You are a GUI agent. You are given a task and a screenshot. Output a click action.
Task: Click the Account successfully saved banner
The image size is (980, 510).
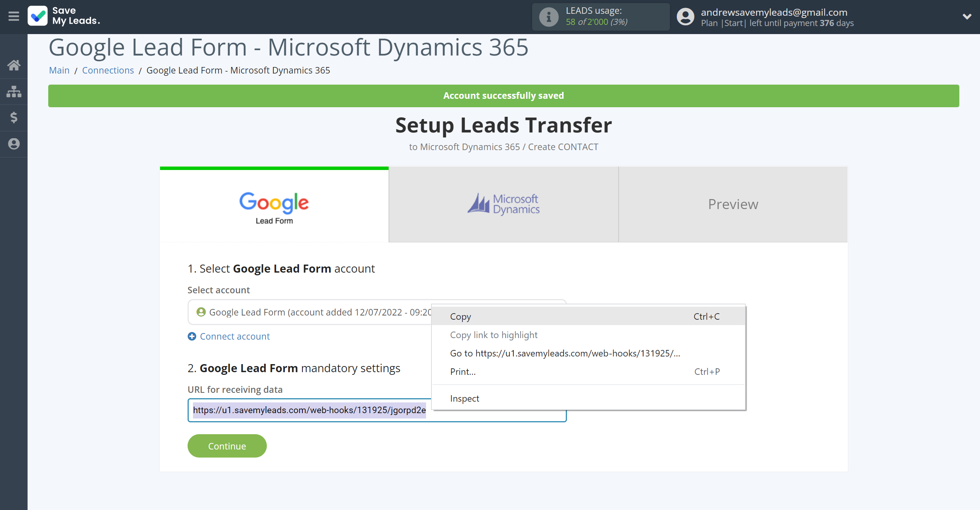click(503, 96)
